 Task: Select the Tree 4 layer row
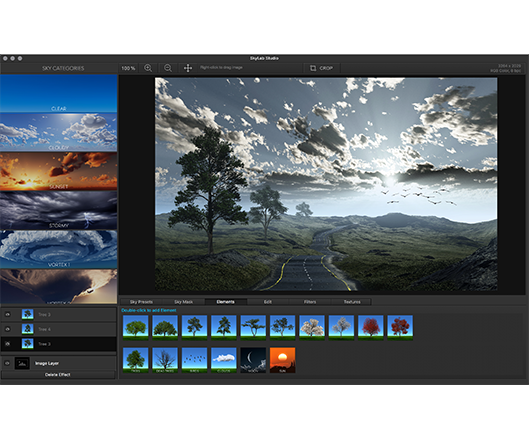[x=59, y=329]
